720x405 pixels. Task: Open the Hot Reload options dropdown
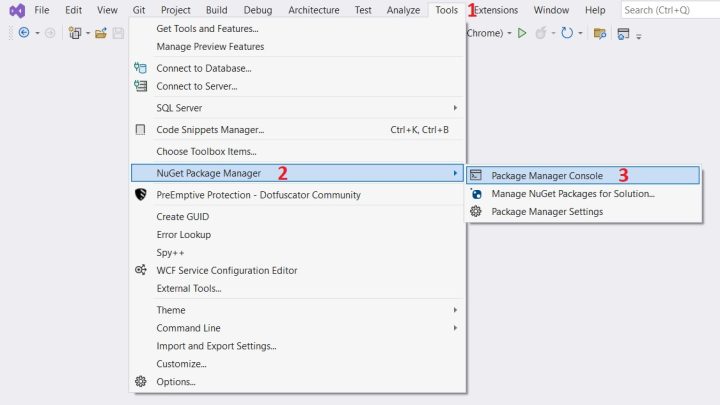(x=553, y=33)
